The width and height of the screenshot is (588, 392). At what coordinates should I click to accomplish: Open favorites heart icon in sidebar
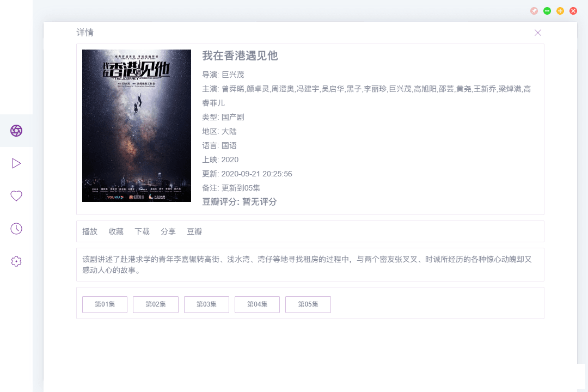click(16, 196)
